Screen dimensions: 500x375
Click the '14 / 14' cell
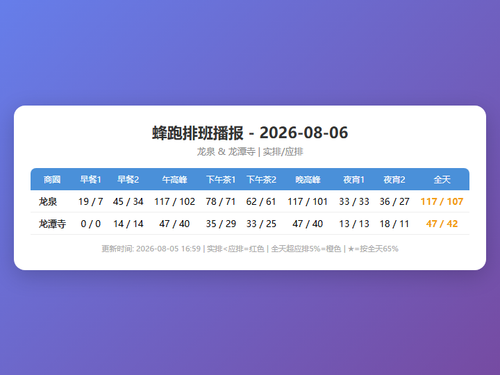pyautogui.click(x=128, y=224)
